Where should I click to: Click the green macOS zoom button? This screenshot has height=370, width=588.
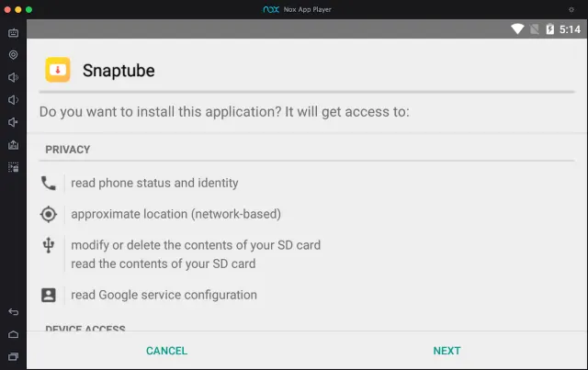pos(28,10)
